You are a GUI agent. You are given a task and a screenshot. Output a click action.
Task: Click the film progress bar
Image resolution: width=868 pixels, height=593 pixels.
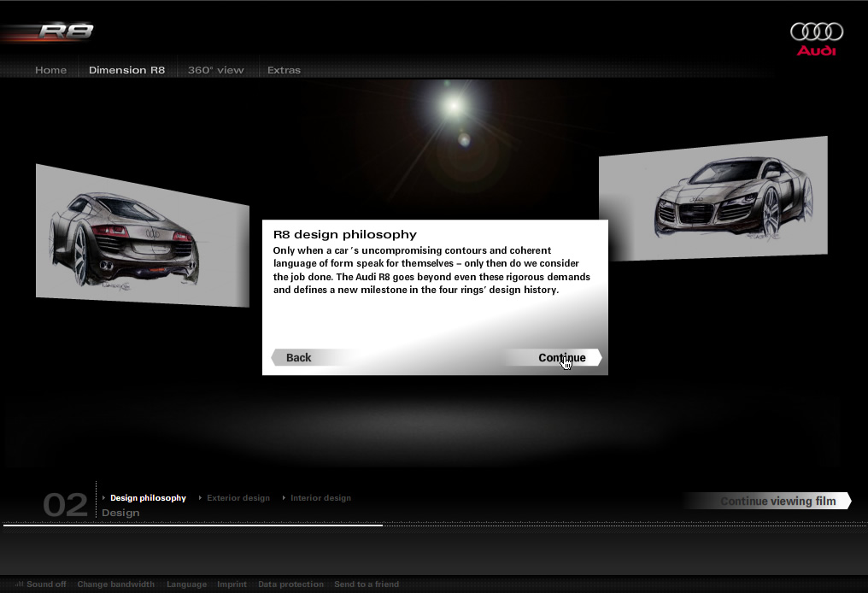pyautogui.click(x=434, y=525)
